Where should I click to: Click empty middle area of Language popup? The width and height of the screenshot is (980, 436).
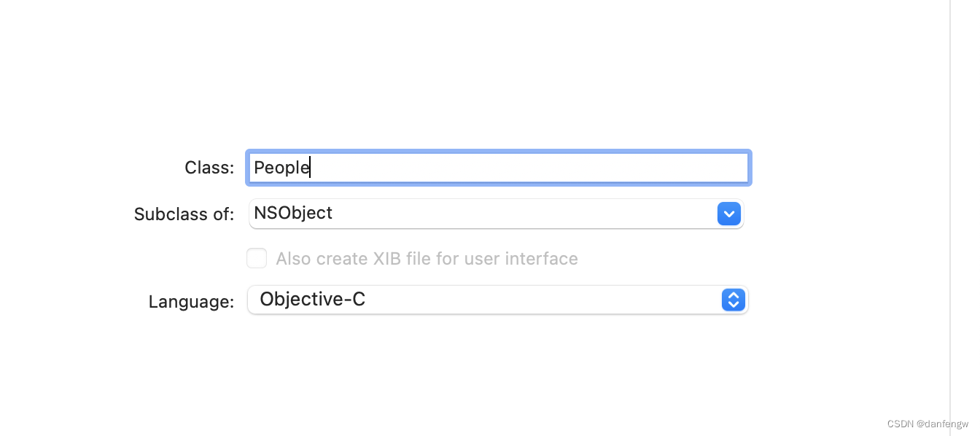540,300
